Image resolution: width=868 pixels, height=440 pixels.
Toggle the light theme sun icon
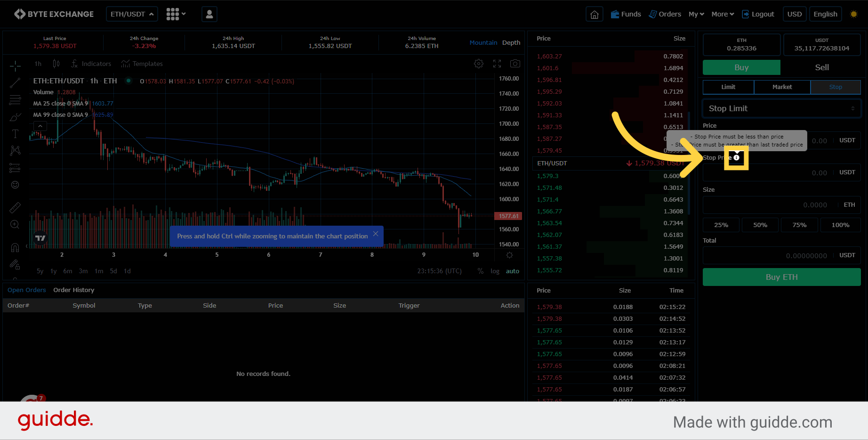(x=854, y=14)
